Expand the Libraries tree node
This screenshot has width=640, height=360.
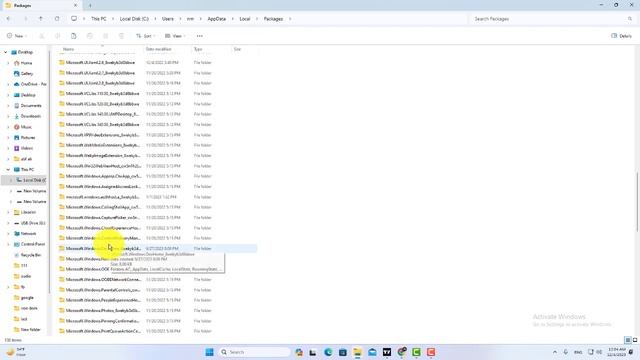point(8,212)
